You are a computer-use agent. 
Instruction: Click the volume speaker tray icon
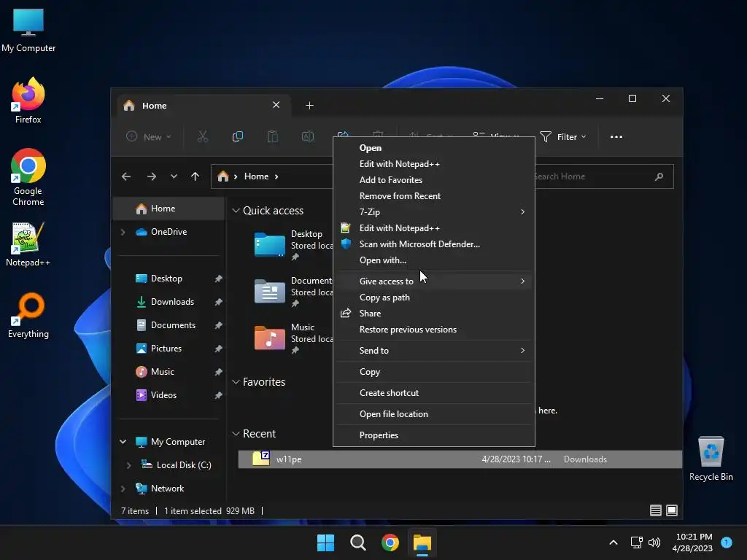(x=654, y=542)
